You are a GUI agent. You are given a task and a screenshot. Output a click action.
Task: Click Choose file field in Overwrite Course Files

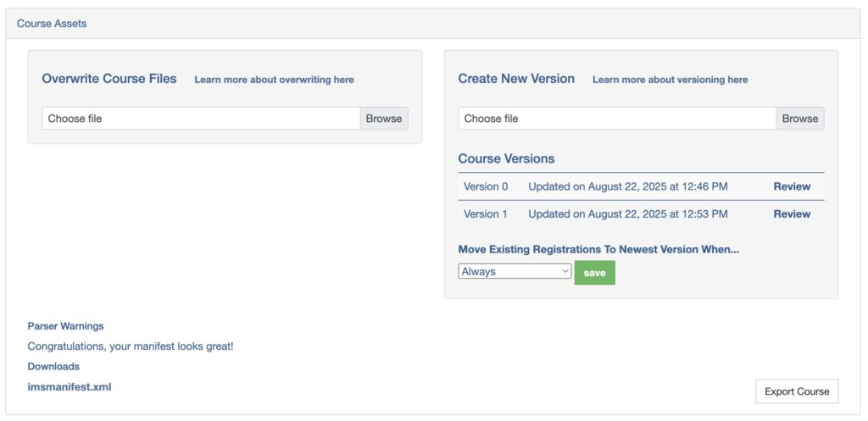tap(201, 119)
